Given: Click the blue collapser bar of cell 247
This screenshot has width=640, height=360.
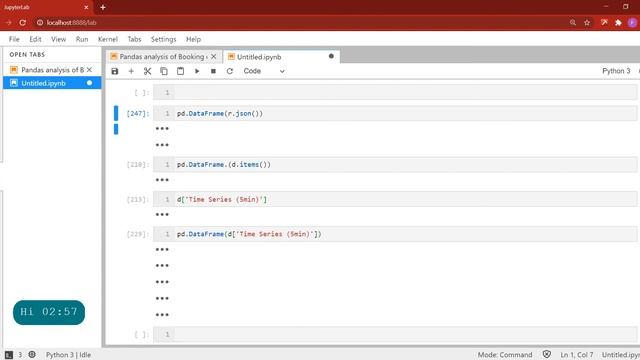Looking at the screenshot, I should 116,113.
